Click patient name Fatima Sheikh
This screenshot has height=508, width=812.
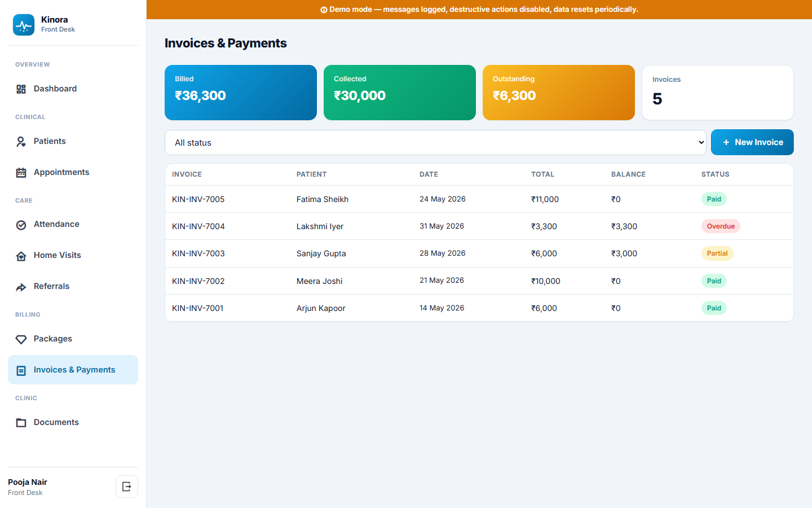[323, 199]
